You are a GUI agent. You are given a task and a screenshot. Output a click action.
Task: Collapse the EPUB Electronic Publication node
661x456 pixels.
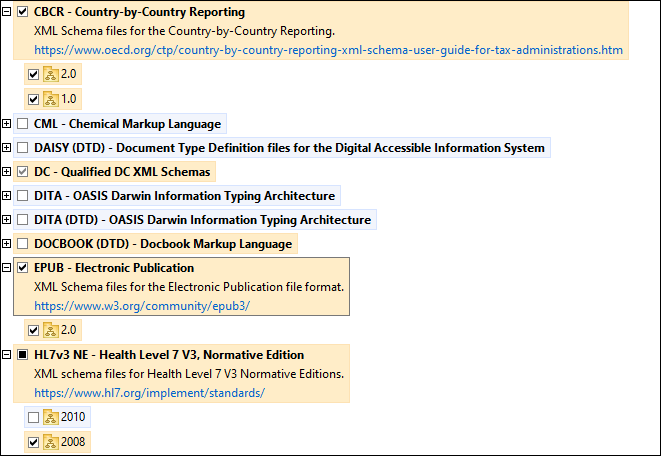pos(7,268)
